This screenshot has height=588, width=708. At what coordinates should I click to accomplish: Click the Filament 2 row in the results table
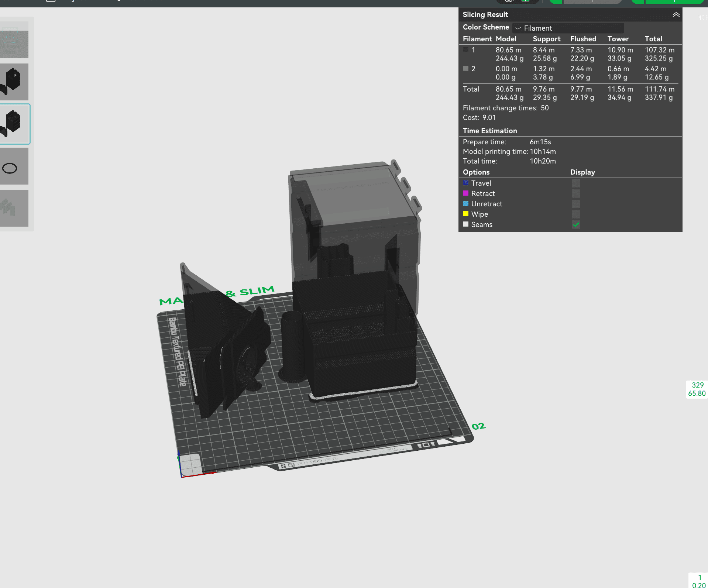click(535, 73)
